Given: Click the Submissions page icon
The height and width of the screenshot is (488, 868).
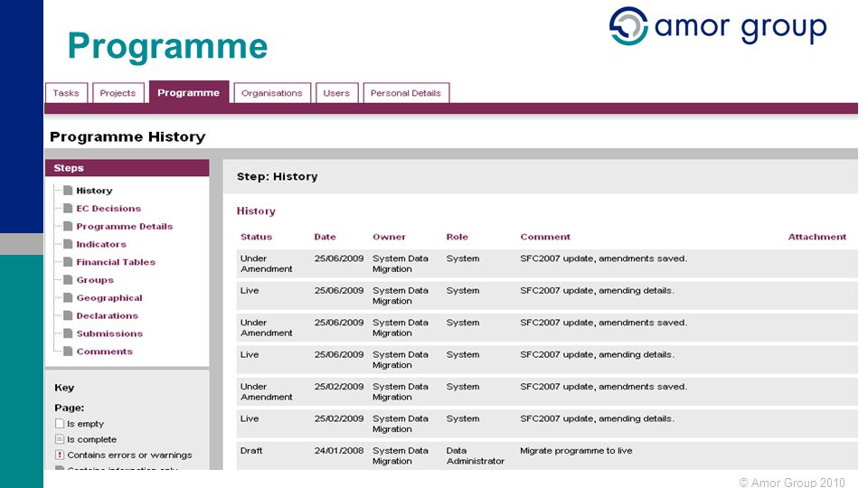Looking at the screenshot, I should pyautogui.click(x=68, y=333).
